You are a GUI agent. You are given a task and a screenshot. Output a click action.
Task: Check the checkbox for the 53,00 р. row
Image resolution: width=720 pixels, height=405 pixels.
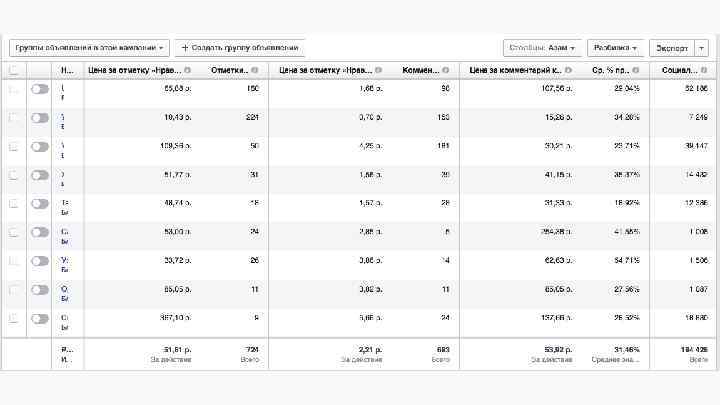click(14, 233)
